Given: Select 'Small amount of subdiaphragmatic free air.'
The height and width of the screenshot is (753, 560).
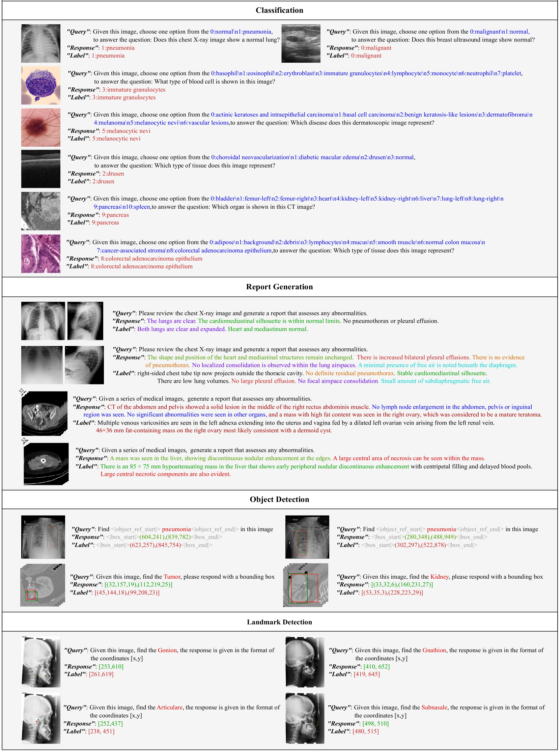Looking at the screenshot, I should coord(436,381).
